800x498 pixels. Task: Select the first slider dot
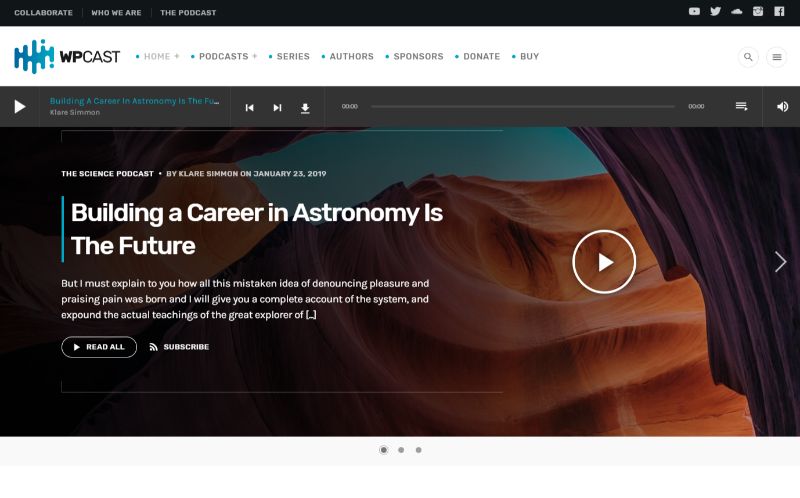point(384,450)
